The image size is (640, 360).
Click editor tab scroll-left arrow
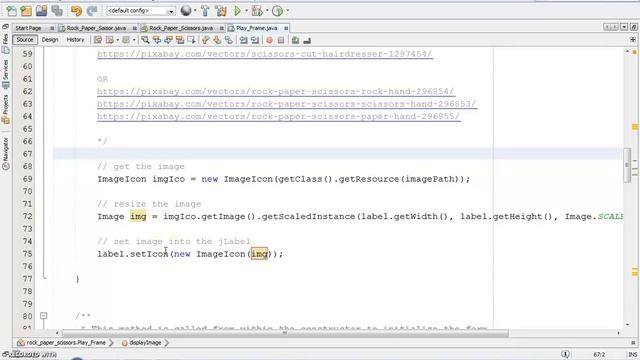tap(607, 27)
